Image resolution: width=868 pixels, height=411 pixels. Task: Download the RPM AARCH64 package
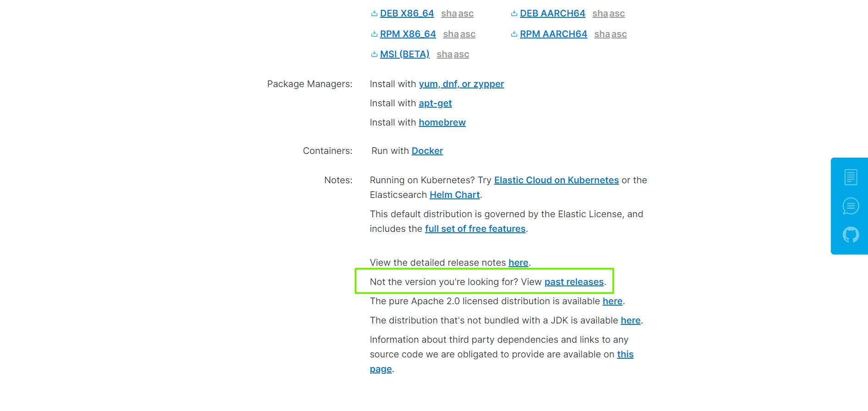click(x=553, y=34)
